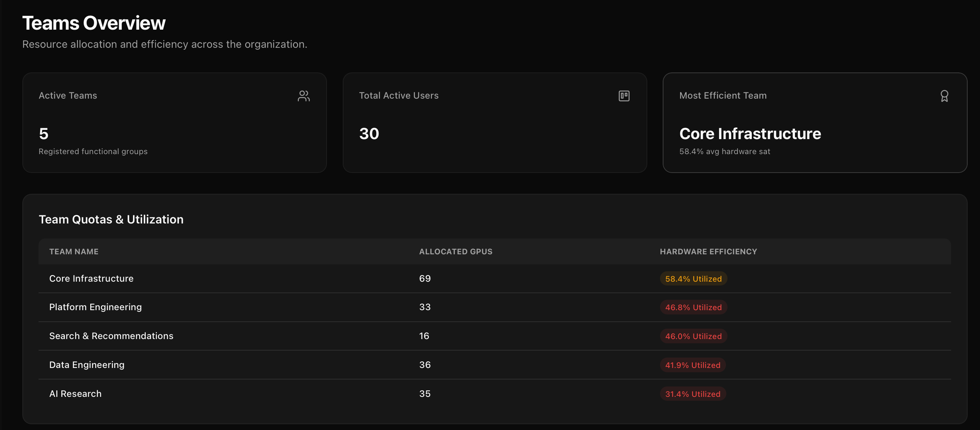Click the Hardware Efficiency column header
The height and width of the screenshot is (430, 980).
pos(708,252)
